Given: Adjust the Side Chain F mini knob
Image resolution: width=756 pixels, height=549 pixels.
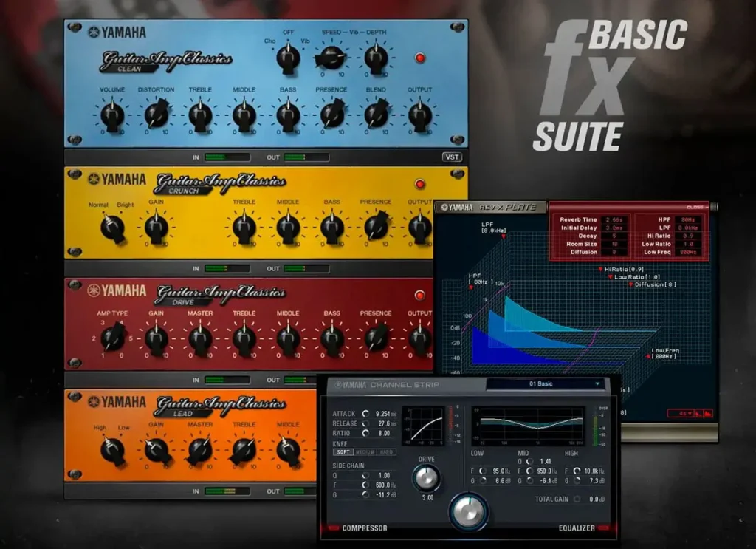Looking at the screenshot, I should [365, 485].
